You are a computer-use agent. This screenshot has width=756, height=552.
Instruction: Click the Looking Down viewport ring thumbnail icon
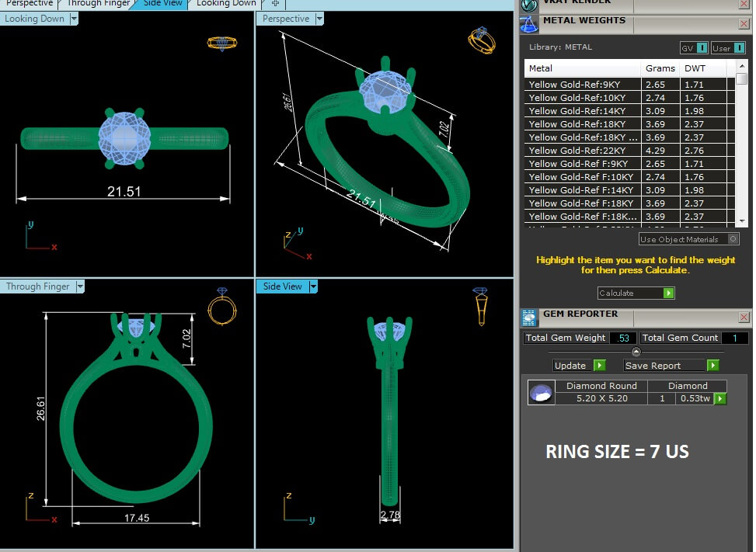pos(221,43)
